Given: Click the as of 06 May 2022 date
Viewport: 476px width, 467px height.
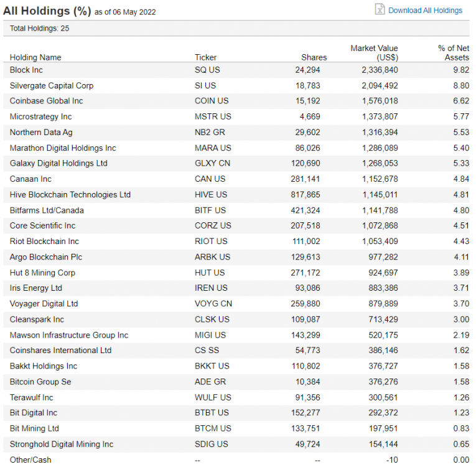Looking at the screenshot, I should click(x=125, y=12).
